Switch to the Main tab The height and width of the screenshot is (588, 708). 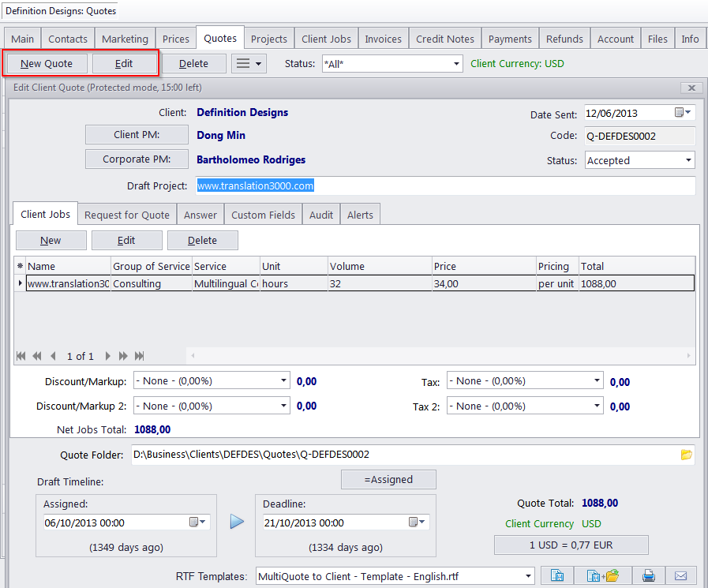[23, 39]
